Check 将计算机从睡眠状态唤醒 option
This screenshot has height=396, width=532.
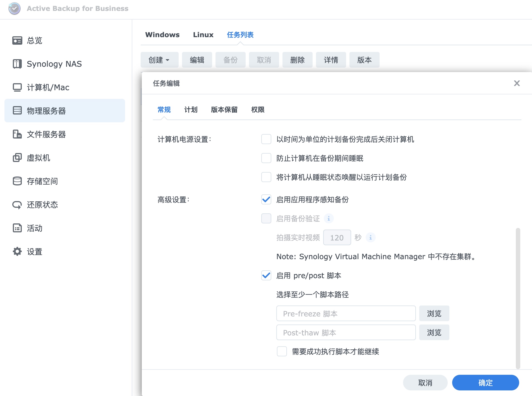click(x=266, y=177)
